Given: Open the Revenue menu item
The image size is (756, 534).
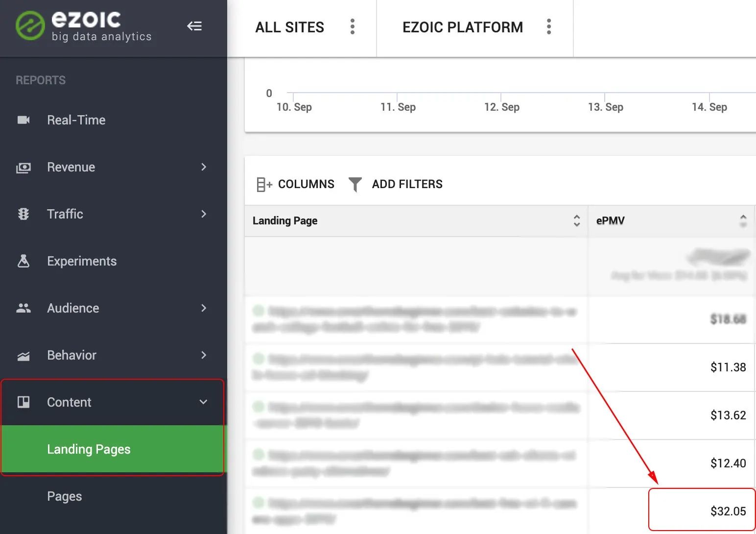Looking at the screenshot, I should click(x=113, y=167).
